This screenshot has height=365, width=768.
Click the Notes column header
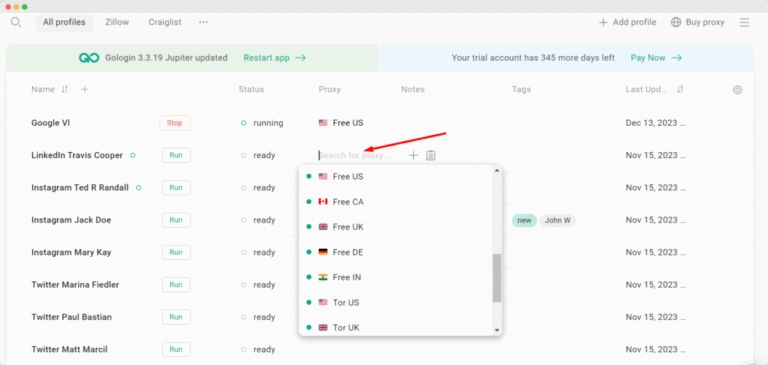(x=413, y=90)
